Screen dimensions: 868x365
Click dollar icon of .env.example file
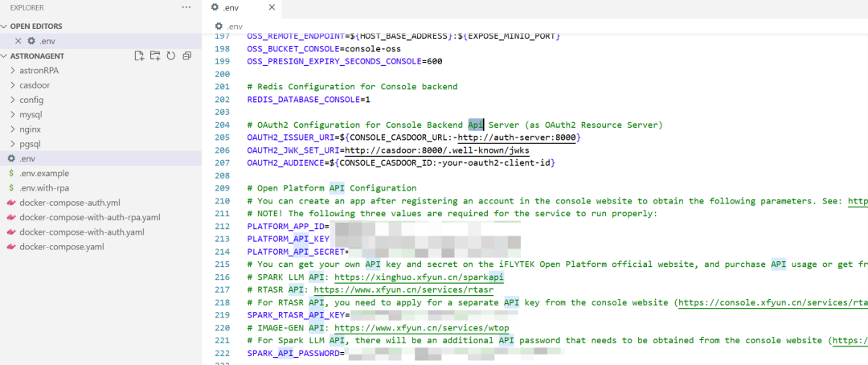click(x=11, y=174)
